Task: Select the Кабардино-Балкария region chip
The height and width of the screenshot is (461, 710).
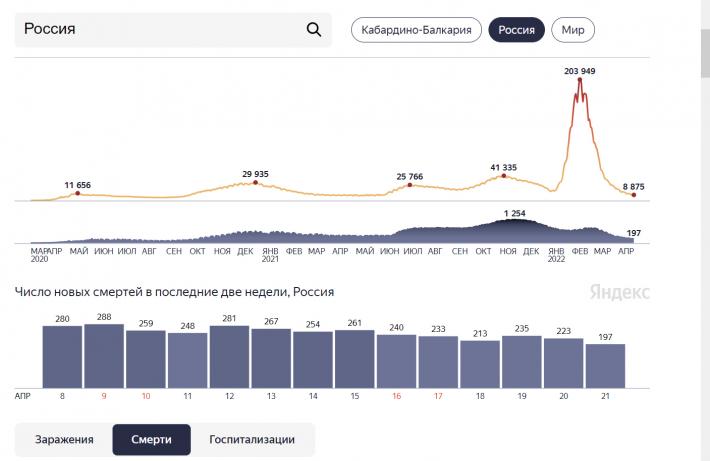Action: pyautogui.click(x=417, y=30)
